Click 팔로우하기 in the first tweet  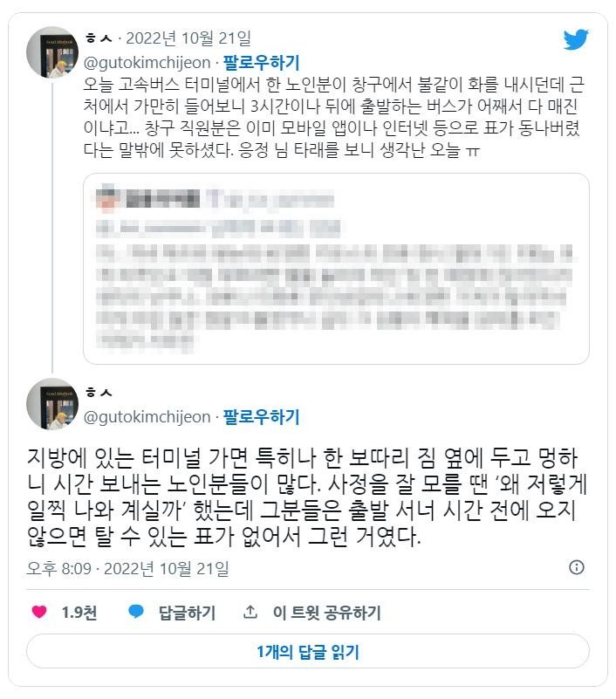(261, 62)
